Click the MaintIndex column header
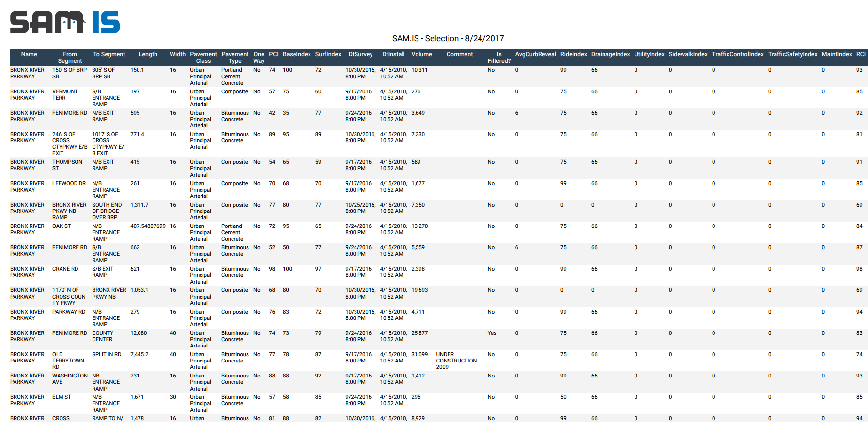868x422 pixels. 837,54
